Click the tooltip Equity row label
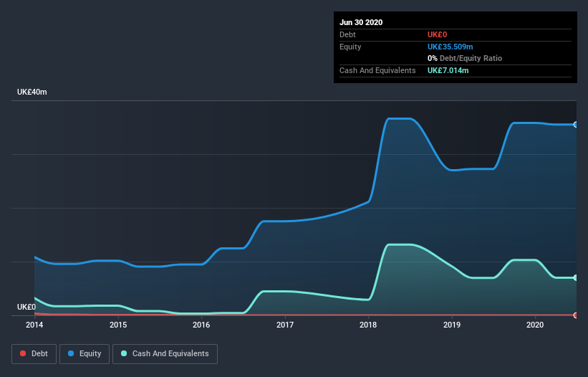The height and width of the screenshot is (377, 588). pos(350,47)
